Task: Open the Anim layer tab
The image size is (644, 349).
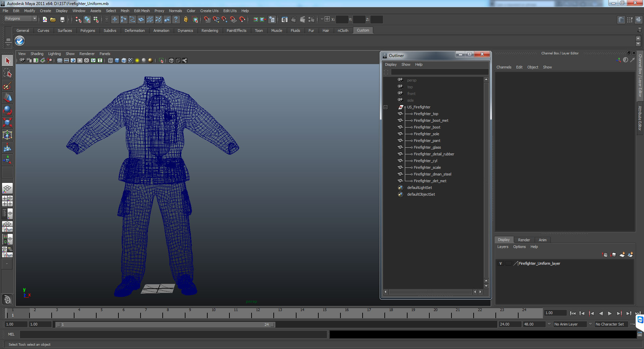Action: (x=543, y=240)
